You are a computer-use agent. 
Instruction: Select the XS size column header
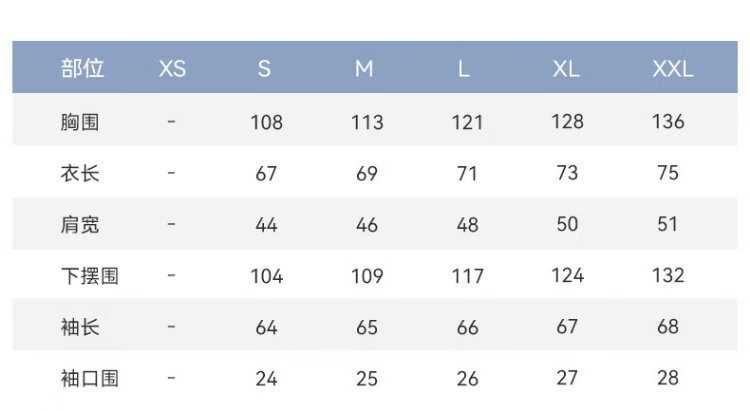tap(172, 69)
